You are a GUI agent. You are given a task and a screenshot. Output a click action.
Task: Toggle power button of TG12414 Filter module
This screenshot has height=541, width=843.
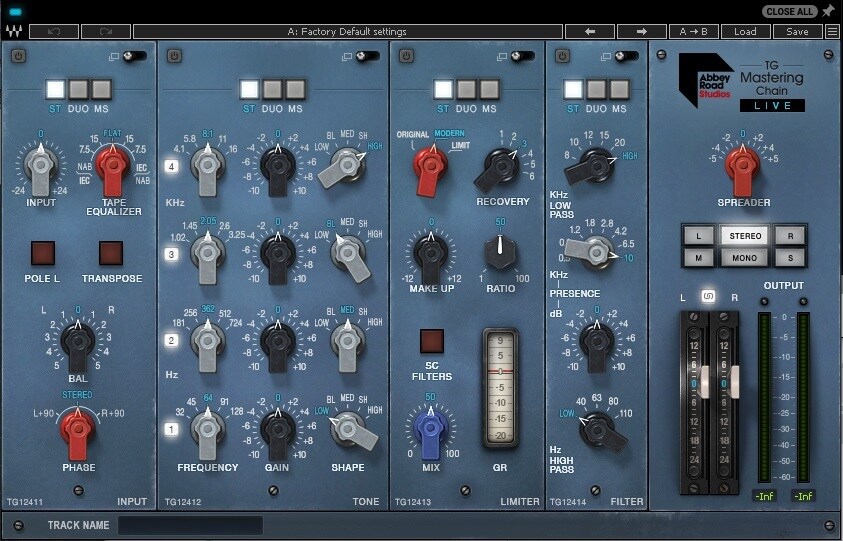point(562,56)
